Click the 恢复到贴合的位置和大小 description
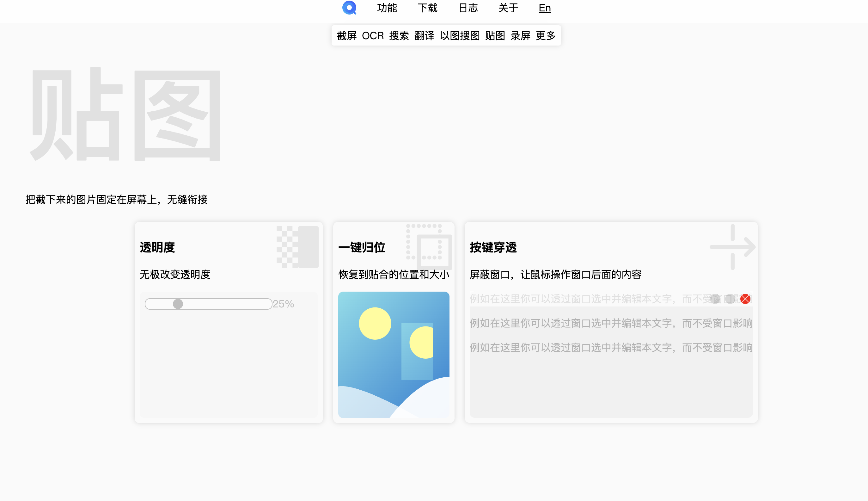The height and width of the screenshot is (501, 868). pyautogui.click(x=394, y=275)
